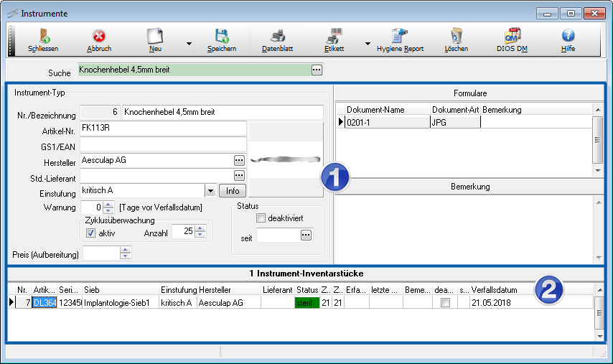Screen dimensions: 613x364
Task: Click the Info button
Action: click(x=233, y=191)
